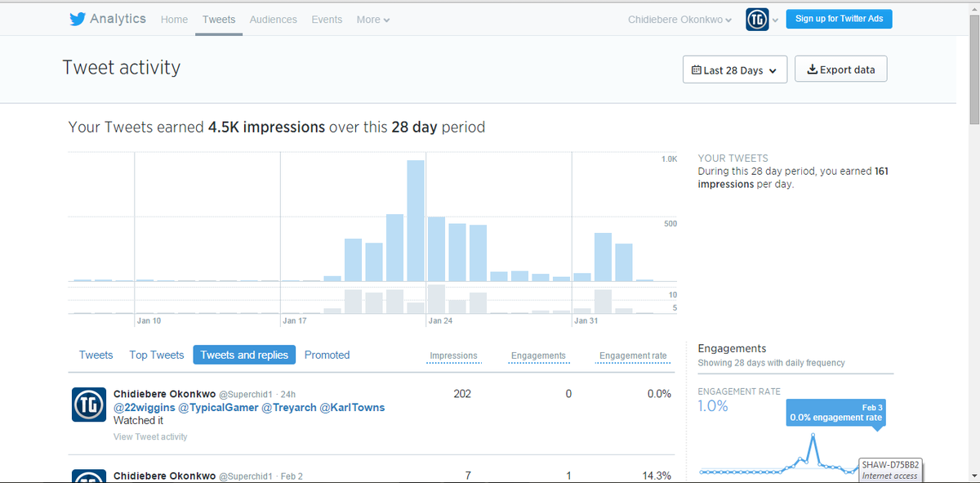Screen dimensions: 980x483
Task: Click the 24h timestamp of first tweet
Action: click(288, 394)
